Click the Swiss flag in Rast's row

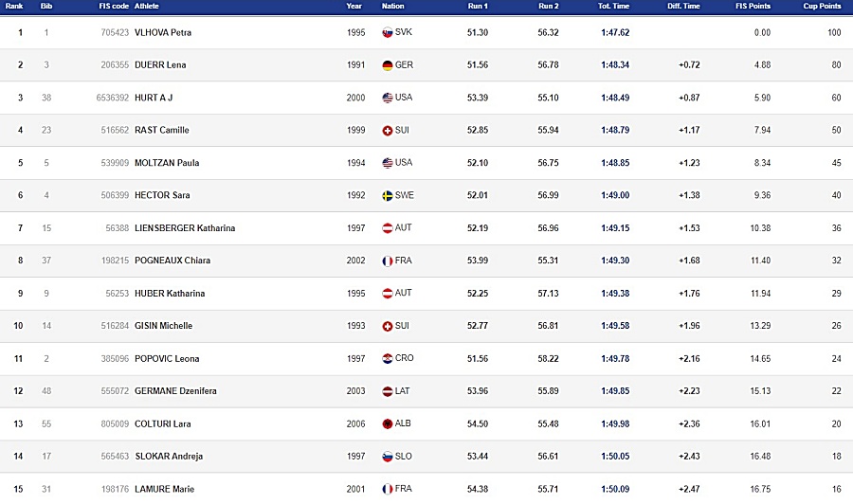tap(388, 131)
